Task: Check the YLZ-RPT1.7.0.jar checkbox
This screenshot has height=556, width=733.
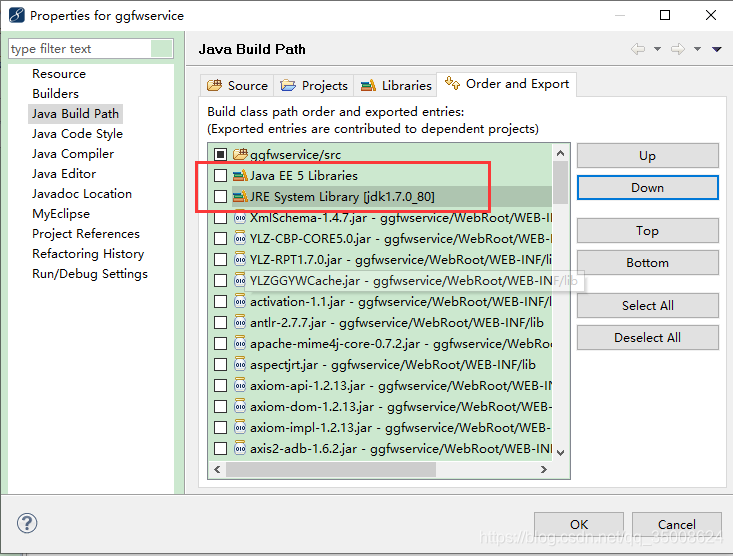Action: click(x=220, y=260)
